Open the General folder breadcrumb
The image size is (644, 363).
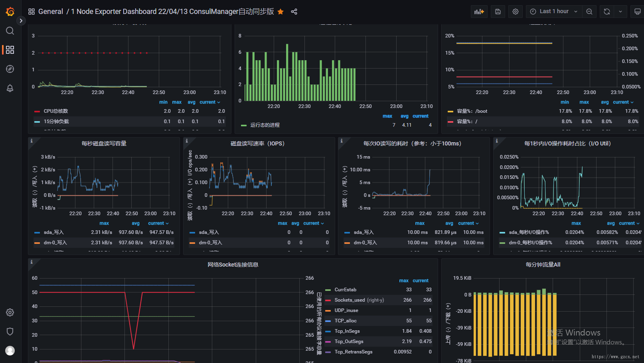tap(51, 12)
